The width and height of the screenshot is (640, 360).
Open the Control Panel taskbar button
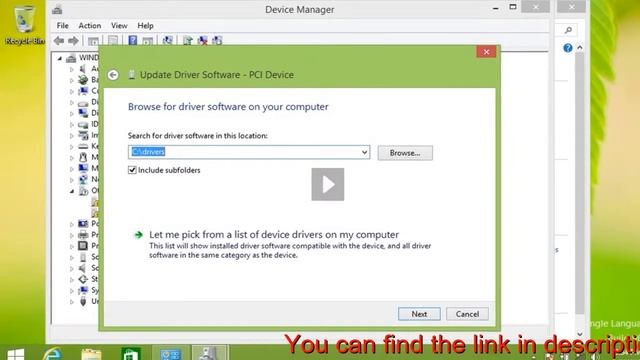(170, 353)
